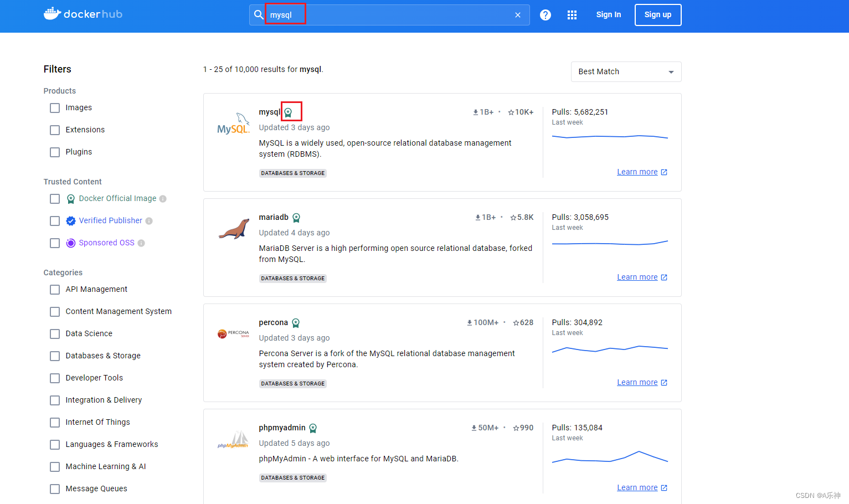
Task: Click info icon beside Verified Publisher
Action: tap(149, 221)
